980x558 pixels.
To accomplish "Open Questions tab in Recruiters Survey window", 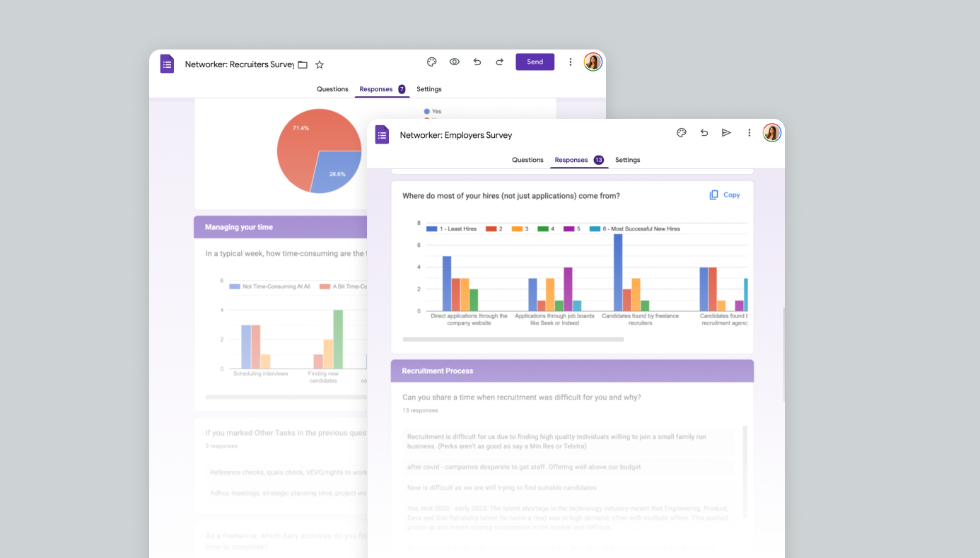I will pyautogui.click(x=332, y=89).
